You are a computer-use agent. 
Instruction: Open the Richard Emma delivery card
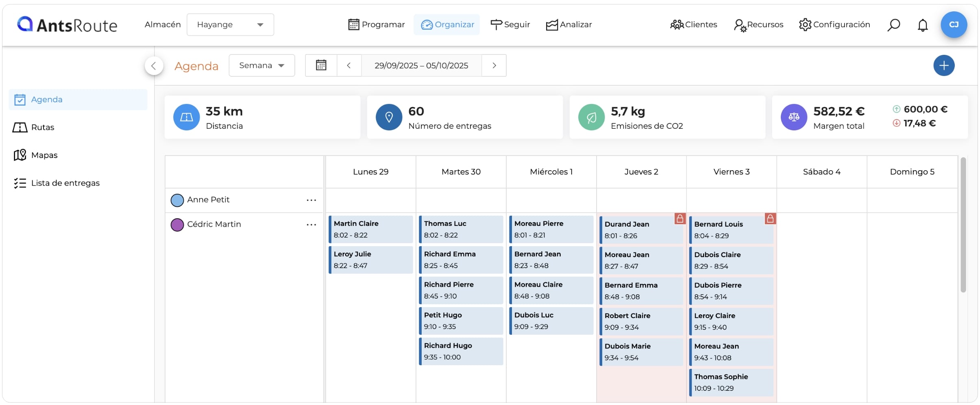pos(461,260)
